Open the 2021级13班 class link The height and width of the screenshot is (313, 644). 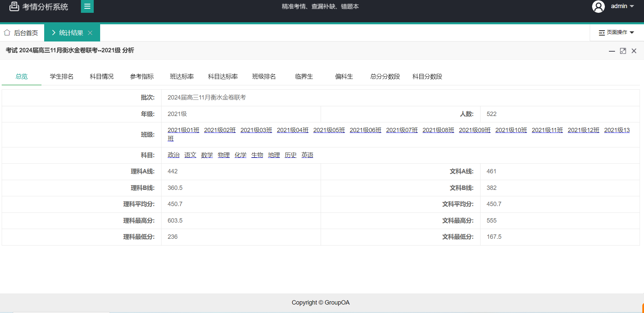pyautogui.click(x=617, y=130)
